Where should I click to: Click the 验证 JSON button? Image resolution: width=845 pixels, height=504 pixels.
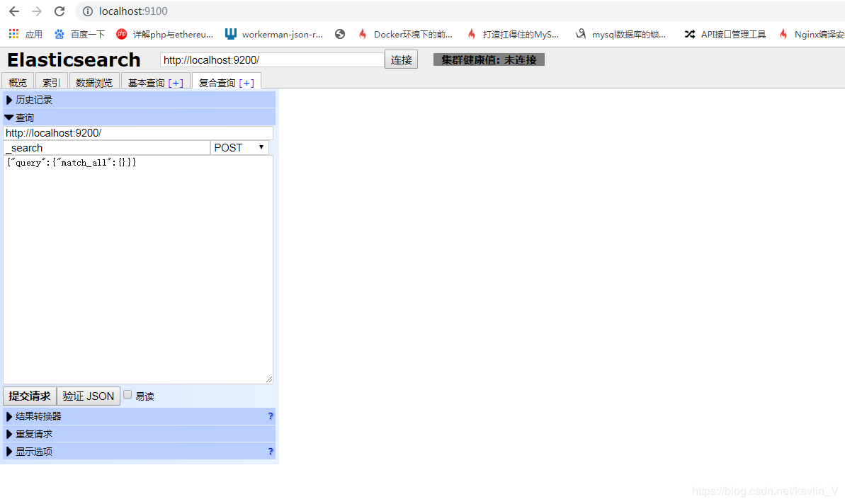pyautogui.click(x=89, y=396)
